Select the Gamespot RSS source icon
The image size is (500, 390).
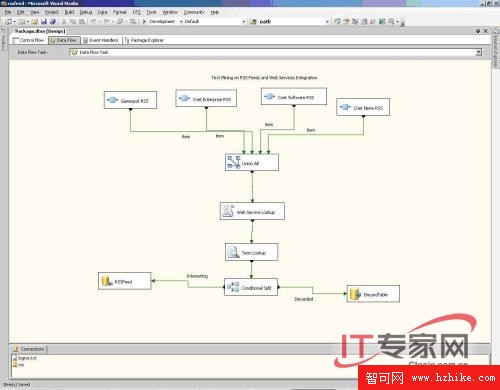[113, 100]
